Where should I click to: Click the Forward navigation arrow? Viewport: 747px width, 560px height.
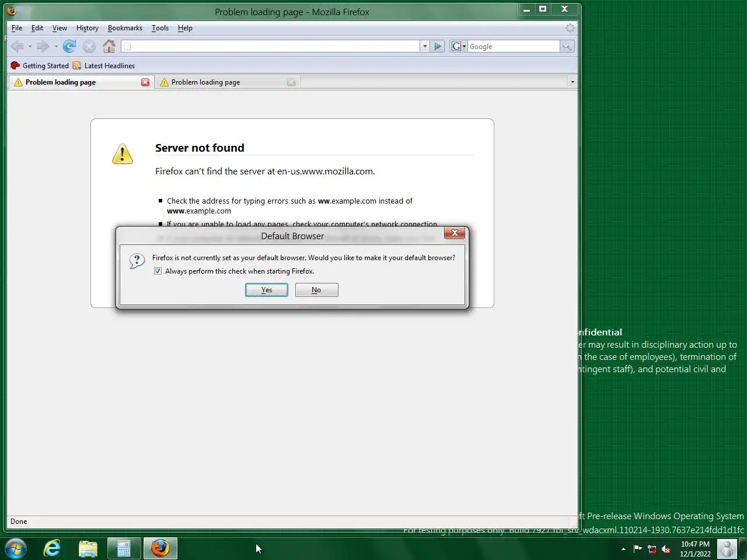click(43, 46)
